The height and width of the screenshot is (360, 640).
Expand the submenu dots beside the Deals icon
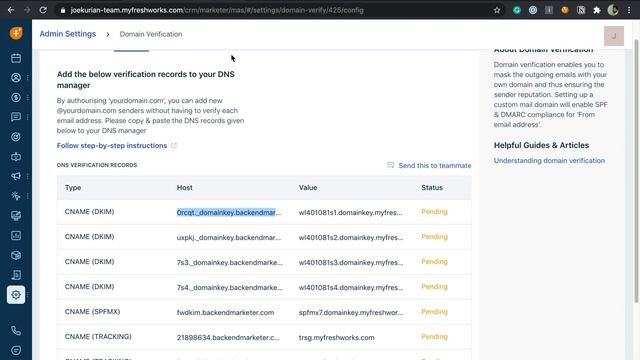click(27, 97)
